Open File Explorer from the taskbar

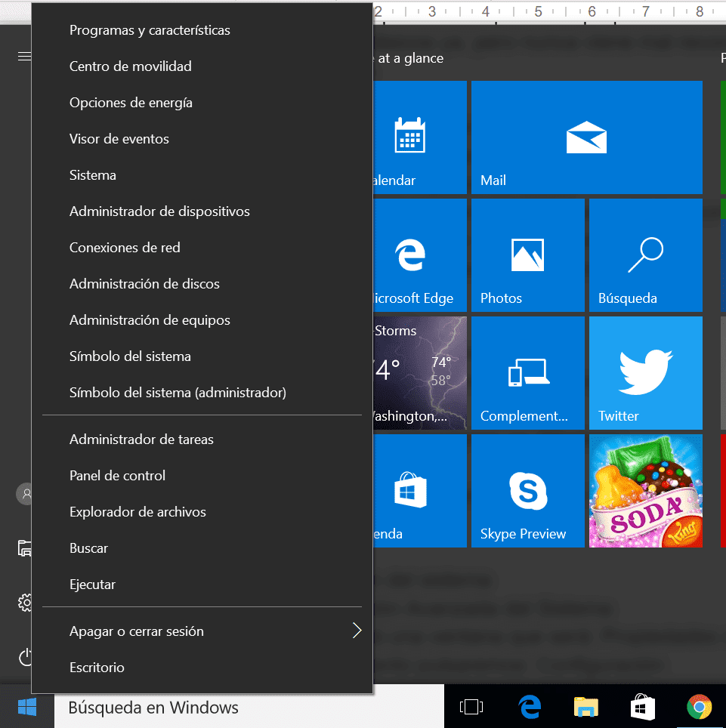pos(585,707)
